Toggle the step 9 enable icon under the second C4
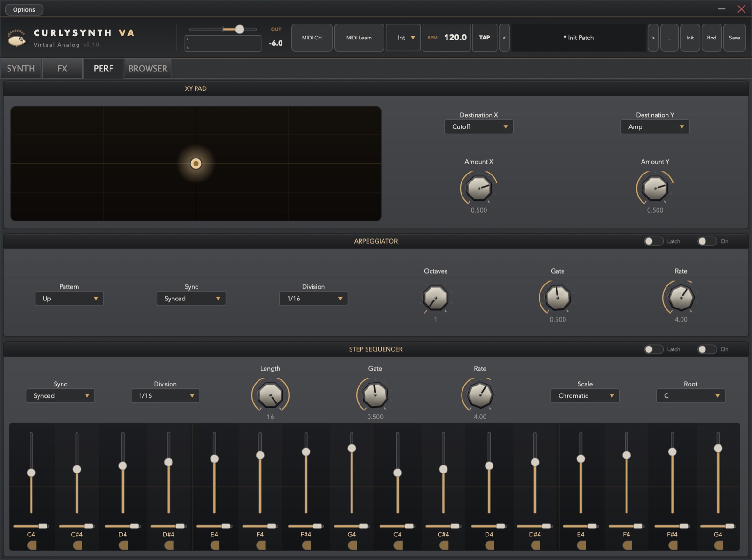 click(x=398, y=545)
